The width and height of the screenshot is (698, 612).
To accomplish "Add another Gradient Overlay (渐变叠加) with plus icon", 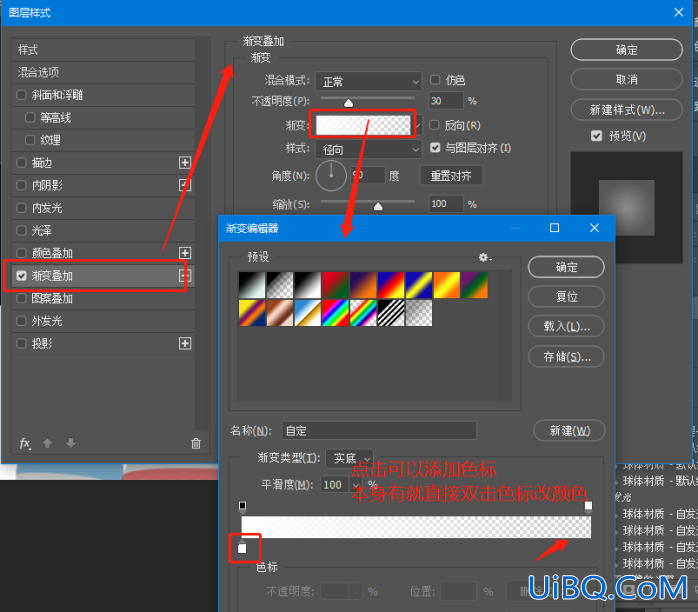I will click(x=185, y=276).
